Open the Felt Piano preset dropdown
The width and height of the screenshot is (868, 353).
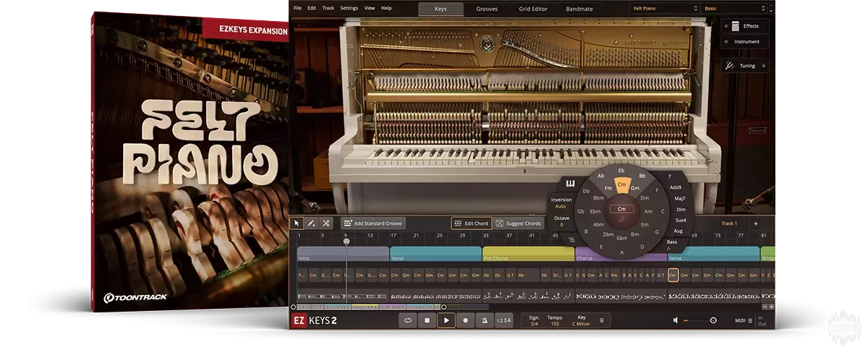coord(664,8)
